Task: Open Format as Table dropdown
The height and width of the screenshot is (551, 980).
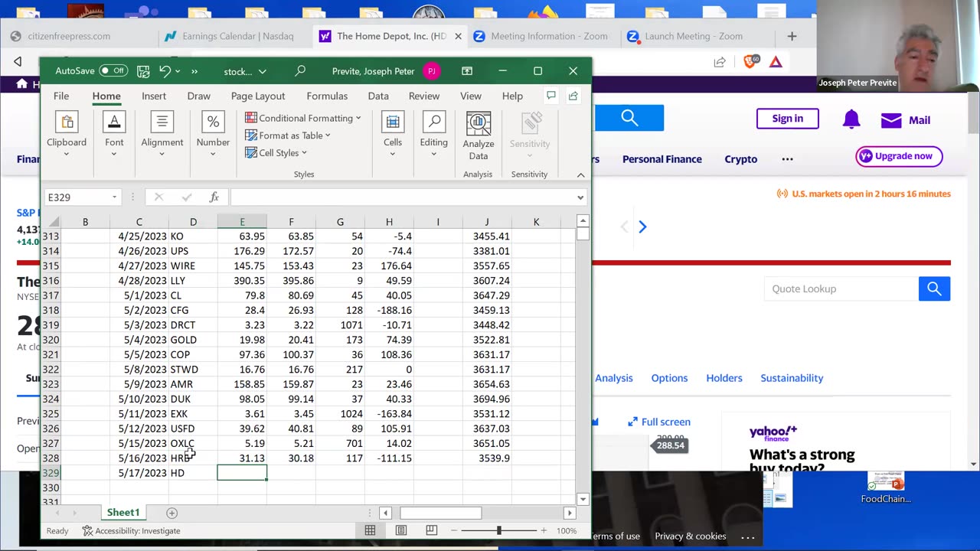Action: 288,135
